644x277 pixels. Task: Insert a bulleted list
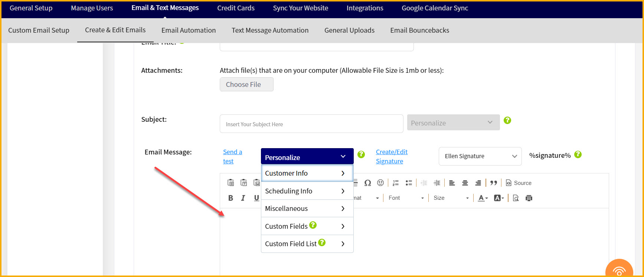pos(409,183)
